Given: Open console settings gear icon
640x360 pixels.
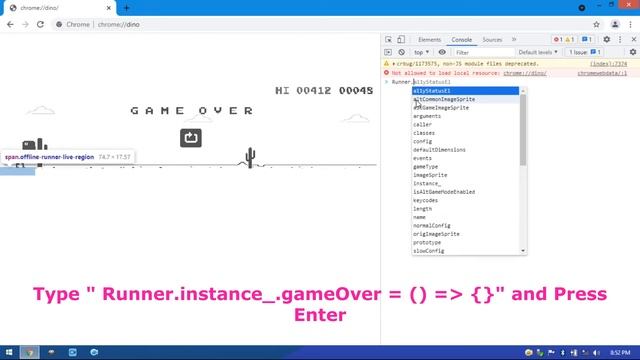Looking at the screenshot, I should pyautogui.click(x=633, y=52).
